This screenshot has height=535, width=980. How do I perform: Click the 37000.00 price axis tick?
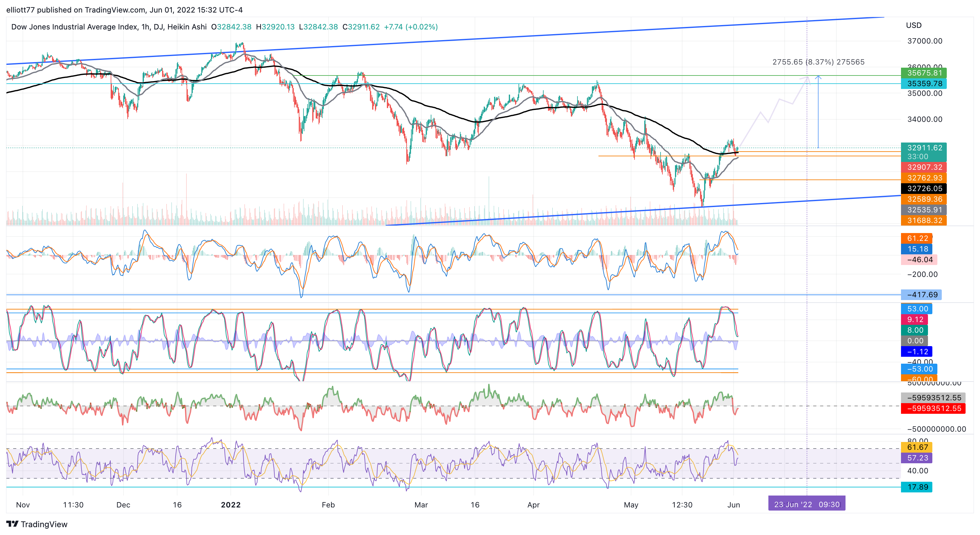click(925, 41)
